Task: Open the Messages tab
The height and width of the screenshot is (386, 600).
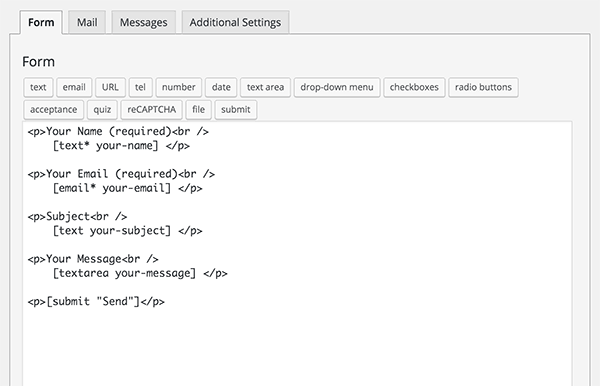Action: 143,22
